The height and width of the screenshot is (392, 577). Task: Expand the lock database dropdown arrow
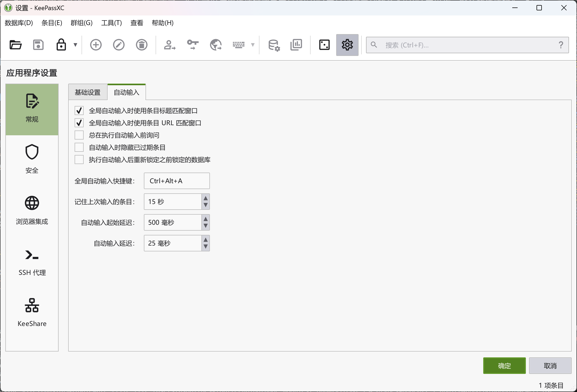[x=75, y=45]
